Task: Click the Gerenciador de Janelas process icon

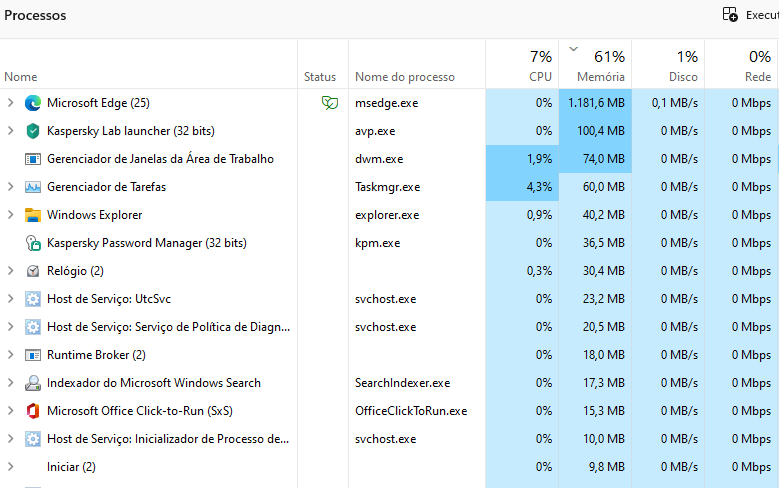Action: coord(33,159)
